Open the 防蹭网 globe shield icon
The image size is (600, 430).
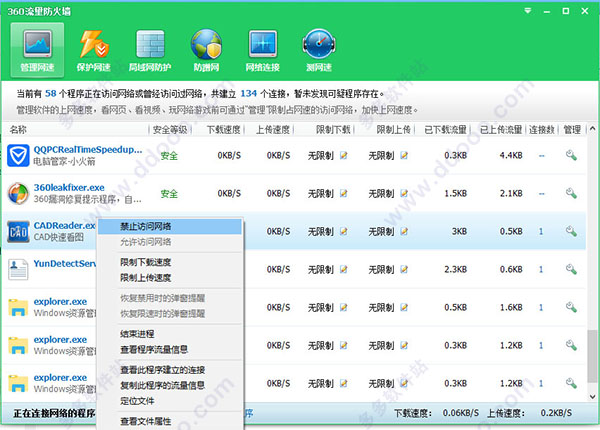click(206, 44)
